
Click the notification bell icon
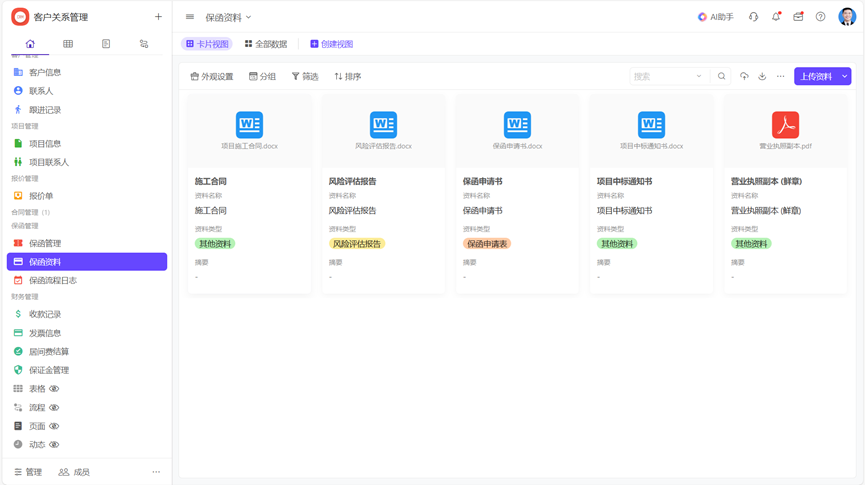click(x=776, y=17)
